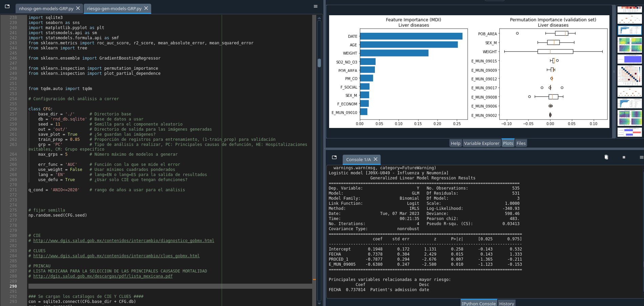
Task: Click the browse tabs icon in the editor
Action: click(x=6, y=7)
